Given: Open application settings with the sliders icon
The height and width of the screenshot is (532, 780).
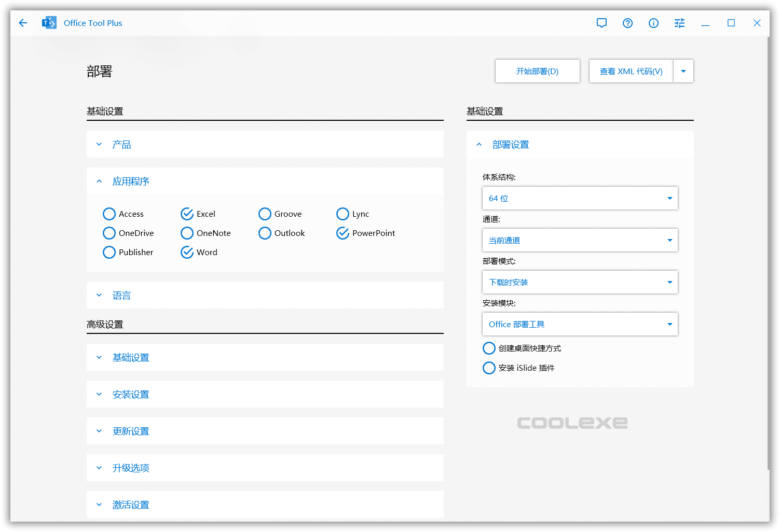Looking at the screenshot, I should click(679, 23).
